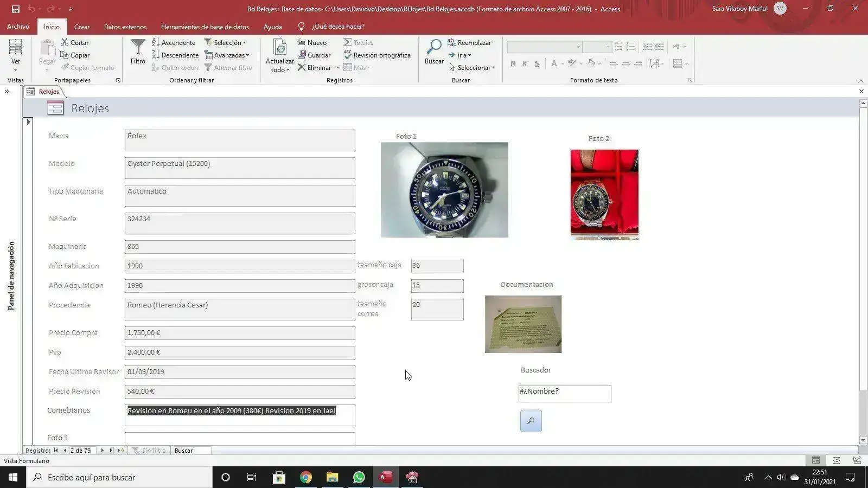
Task: Switch to the Crear ribbon tab
Action: (x=82, y=27)
